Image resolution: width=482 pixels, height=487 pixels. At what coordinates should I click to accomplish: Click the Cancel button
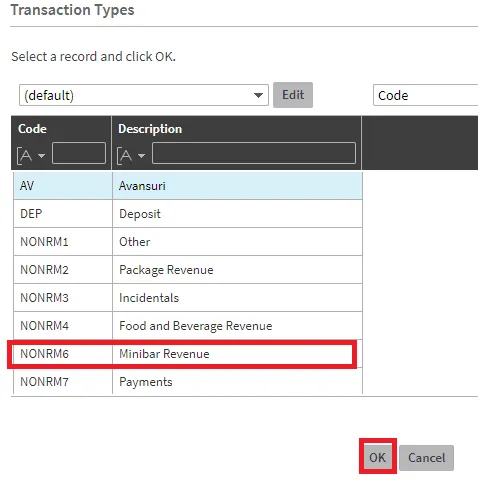pos(426,458)
